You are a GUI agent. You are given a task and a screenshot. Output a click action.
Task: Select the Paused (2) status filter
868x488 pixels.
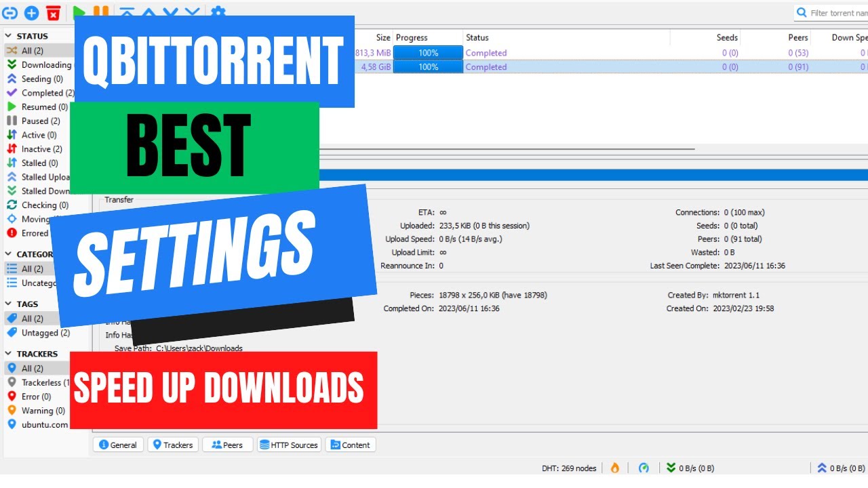pos(40,121)
